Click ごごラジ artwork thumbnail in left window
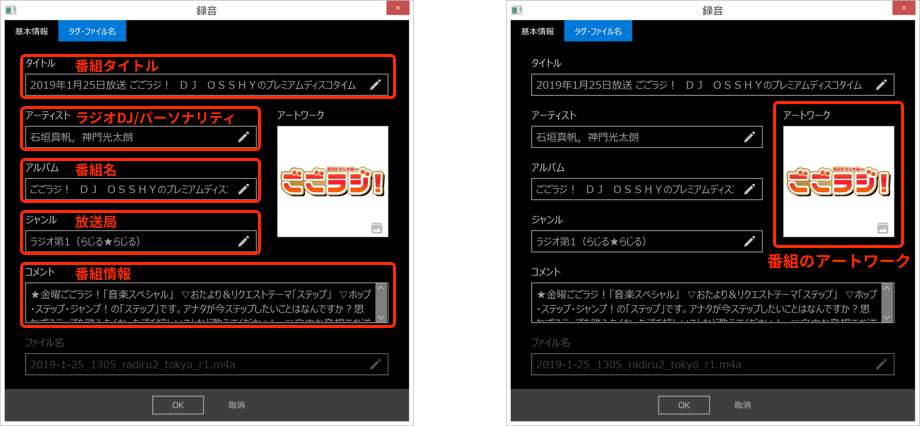Image resolution: width=920 pixels, height=426 pixels. click(x=333, y=181)
